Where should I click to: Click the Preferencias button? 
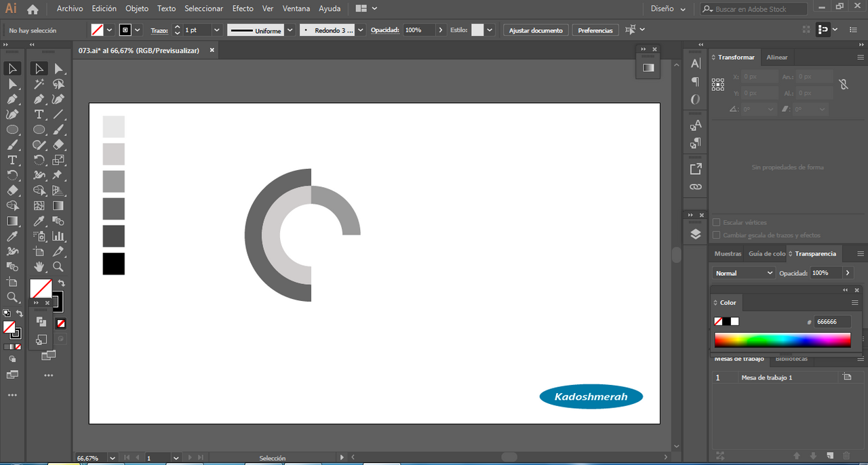click(x=595, y=31)
